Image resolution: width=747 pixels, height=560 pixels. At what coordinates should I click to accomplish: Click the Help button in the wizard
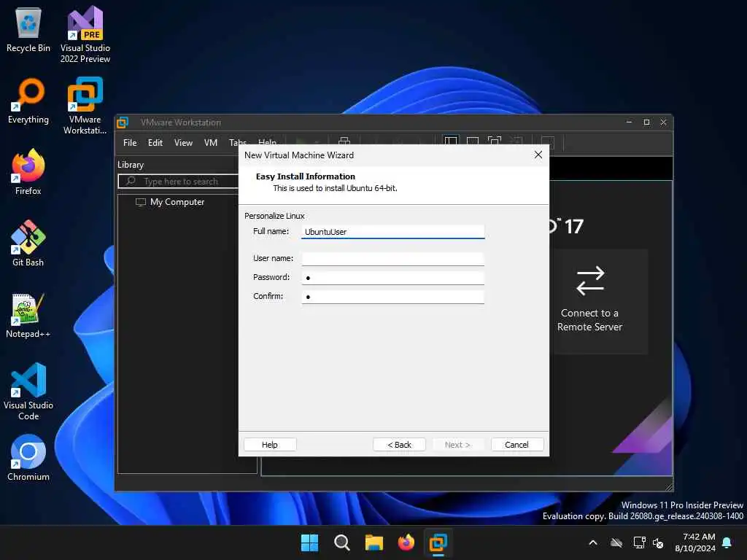pos(270,444)
